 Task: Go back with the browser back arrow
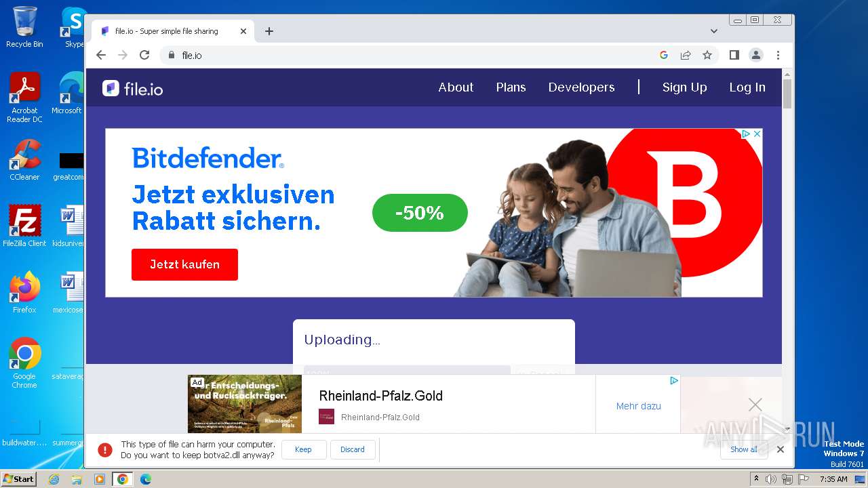point(101,55)
